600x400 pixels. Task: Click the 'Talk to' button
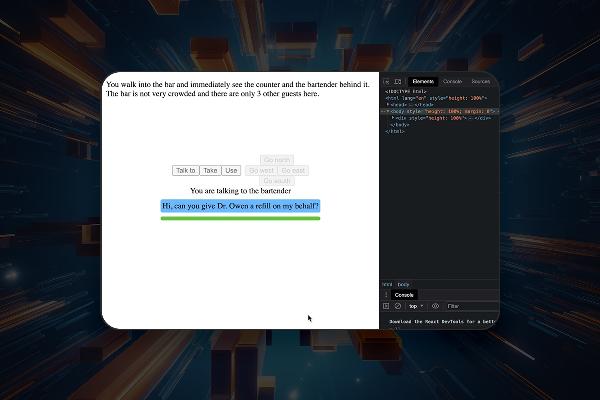(x=186, y=170)
